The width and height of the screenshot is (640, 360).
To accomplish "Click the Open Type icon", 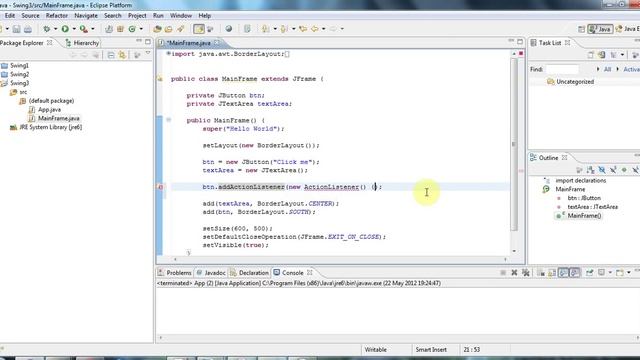I will point(157,29).
